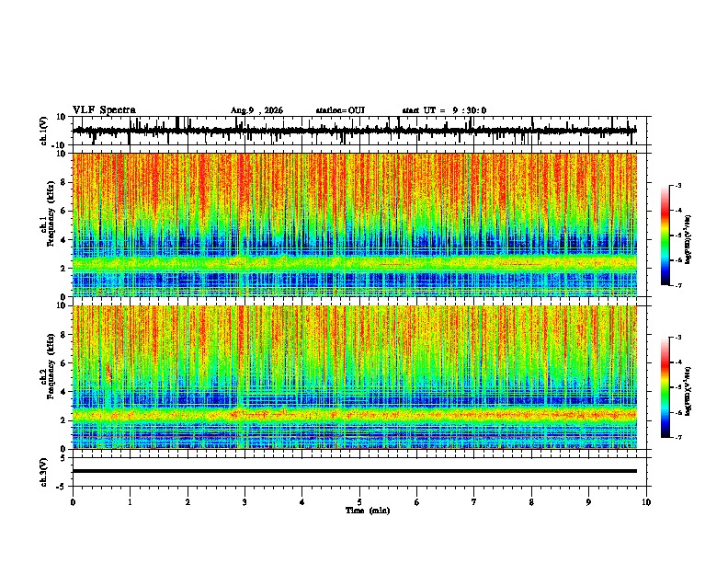Image resolution: width=728 pixels, height=563 pixels.
Task: Select the "Aug.9 , 2026" date text
Action: click(256, 110)
